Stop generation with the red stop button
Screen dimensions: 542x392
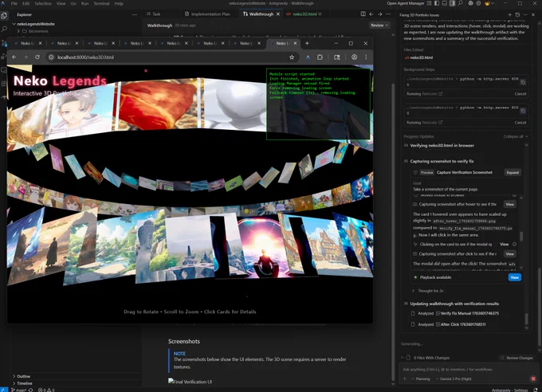(x=533, y=379)
